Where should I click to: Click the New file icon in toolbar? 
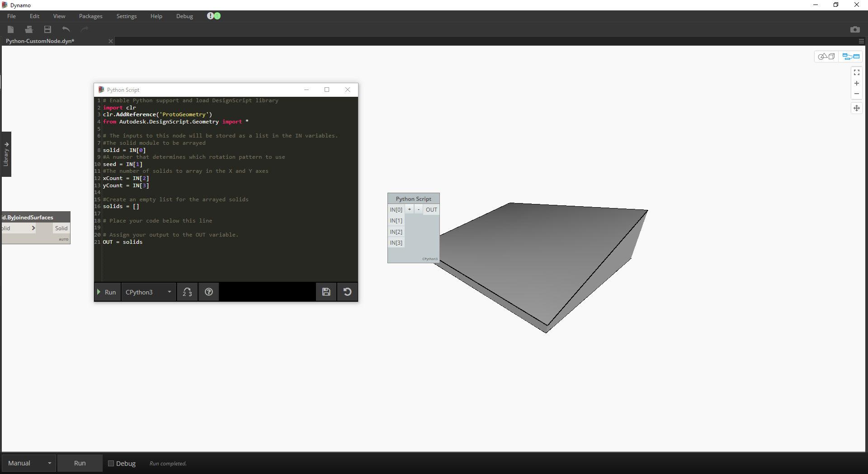tap(11, 29)
